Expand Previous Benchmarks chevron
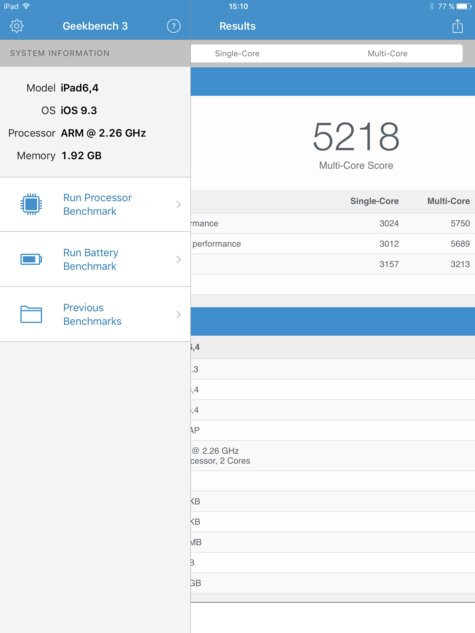The height and width of the screenshot is (633, 475). (x=178, y=314)
